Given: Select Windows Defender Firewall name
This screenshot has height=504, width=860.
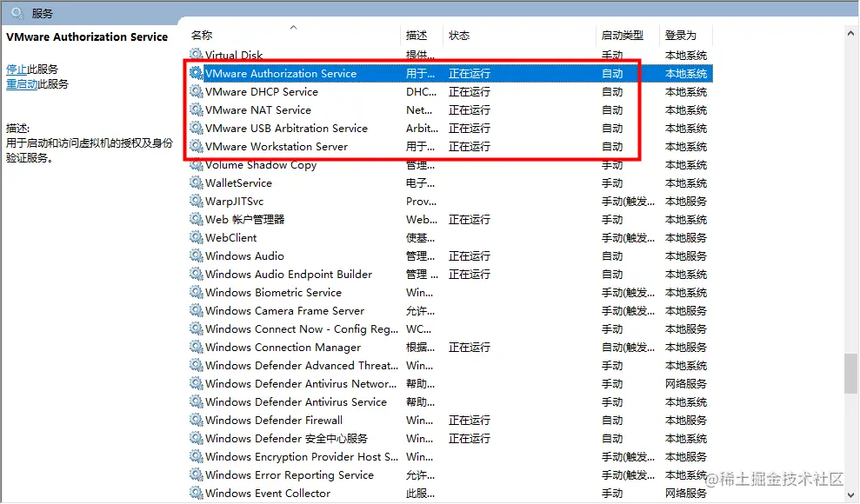Looking at the screenshot, I should pos(274,421).
